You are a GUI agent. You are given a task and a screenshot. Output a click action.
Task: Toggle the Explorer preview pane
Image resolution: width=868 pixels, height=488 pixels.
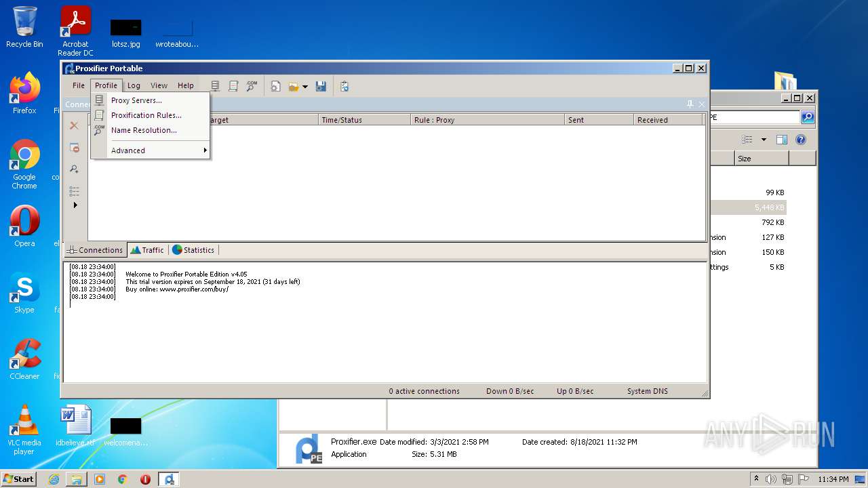pyautogui.click(x=782, y=140)
